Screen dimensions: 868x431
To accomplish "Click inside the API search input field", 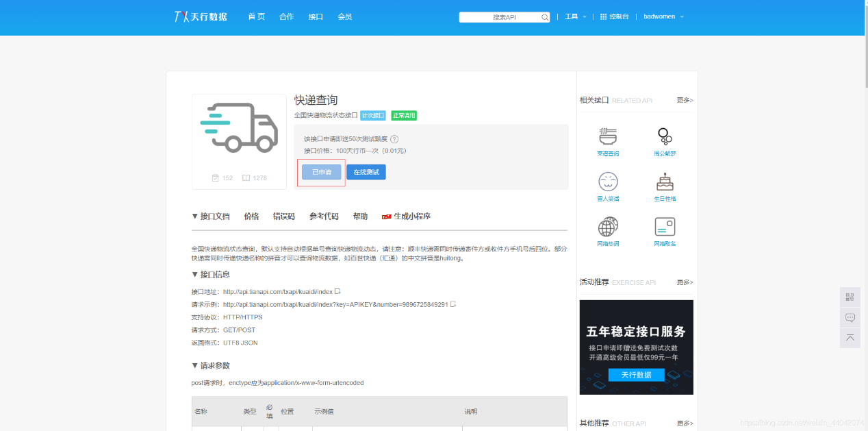I will click(500, 16).
